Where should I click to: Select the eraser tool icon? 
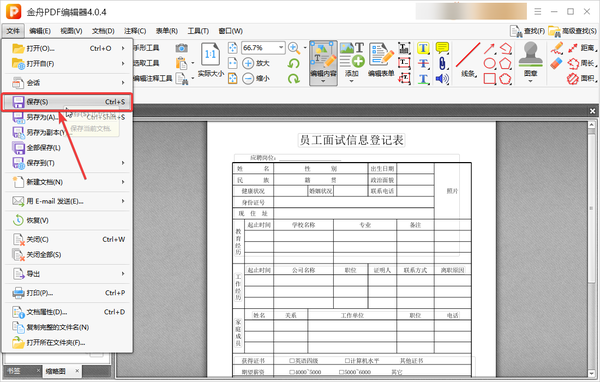557,64
